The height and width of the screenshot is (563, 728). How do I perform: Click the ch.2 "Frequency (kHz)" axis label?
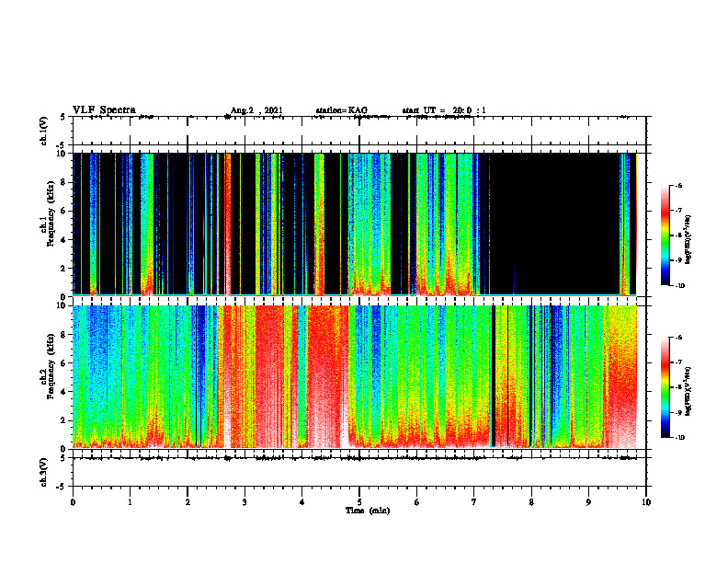pos(51,366)
